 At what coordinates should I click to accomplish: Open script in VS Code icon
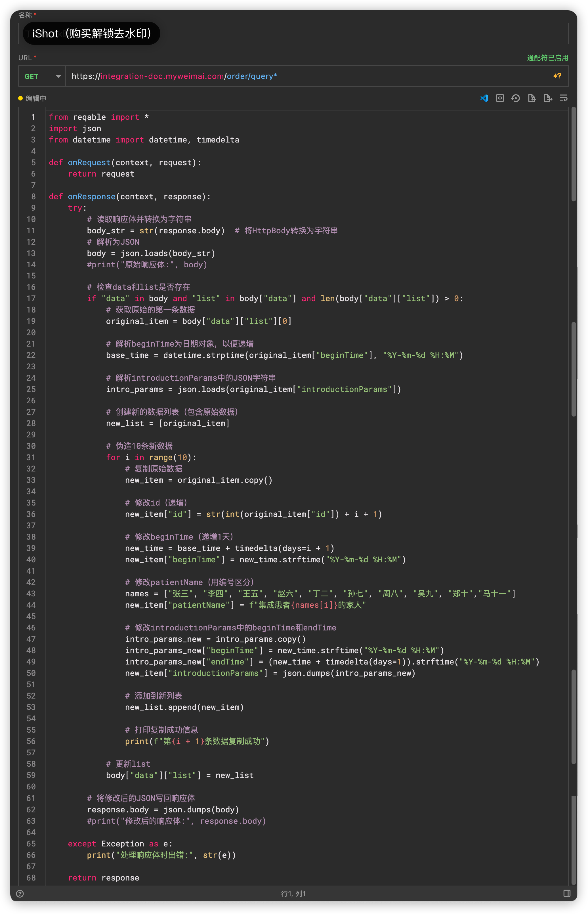(x=484, y=98)
